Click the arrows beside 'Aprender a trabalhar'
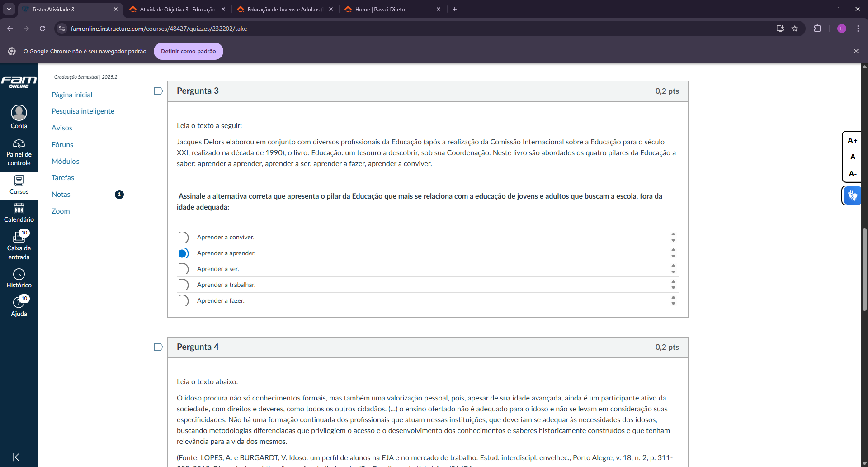 [673, 285]
